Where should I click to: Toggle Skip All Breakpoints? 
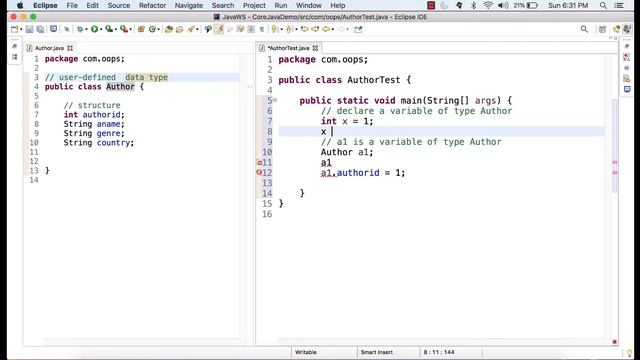pyautogui.click(x=67, y=29)
